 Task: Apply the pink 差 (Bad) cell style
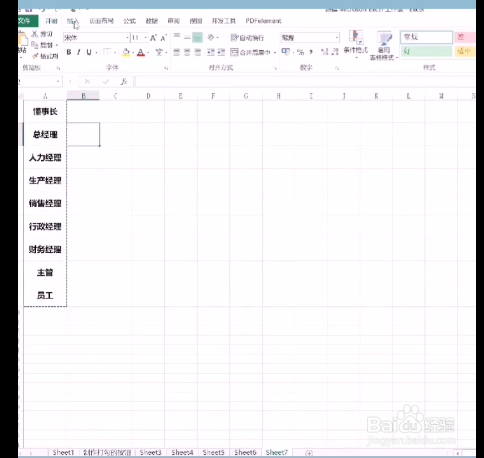pos(465,37)
